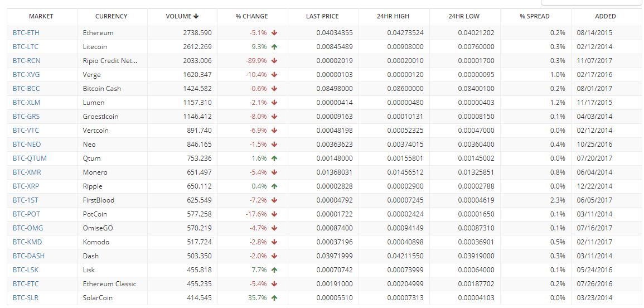Viewport: 644px width, 308px height.
Task: Open the BTC-NEO market link
Action: (27, 145)
